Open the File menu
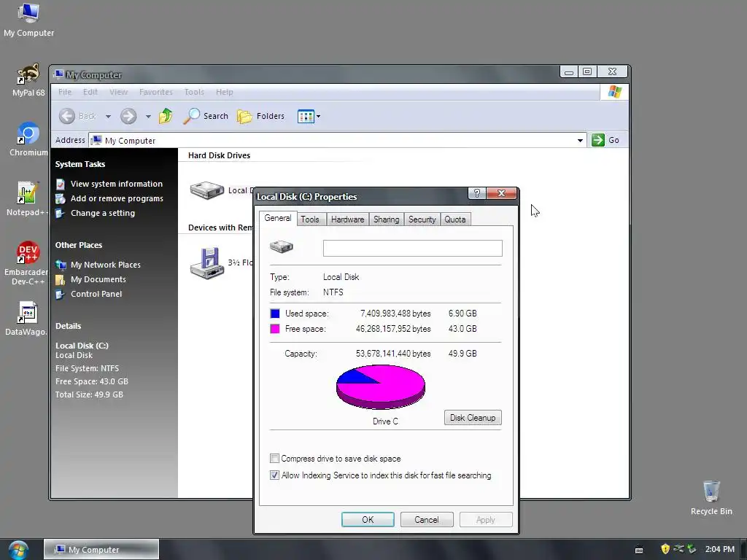 pos(65,92)
